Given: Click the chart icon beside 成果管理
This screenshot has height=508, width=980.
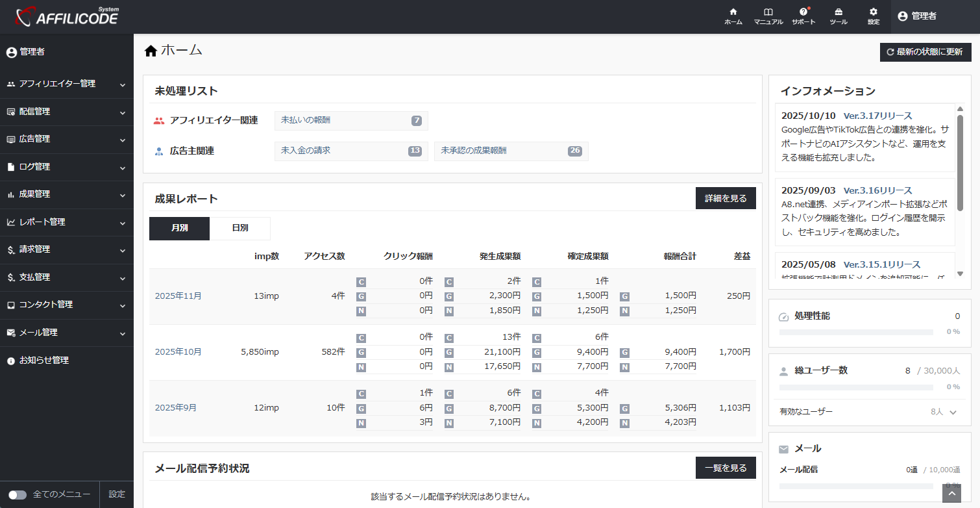Looking at the screenshot, I should tap(11, 194).
